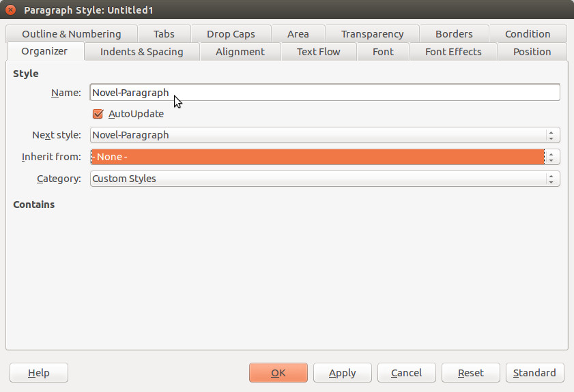Apply the style changes

342,373
